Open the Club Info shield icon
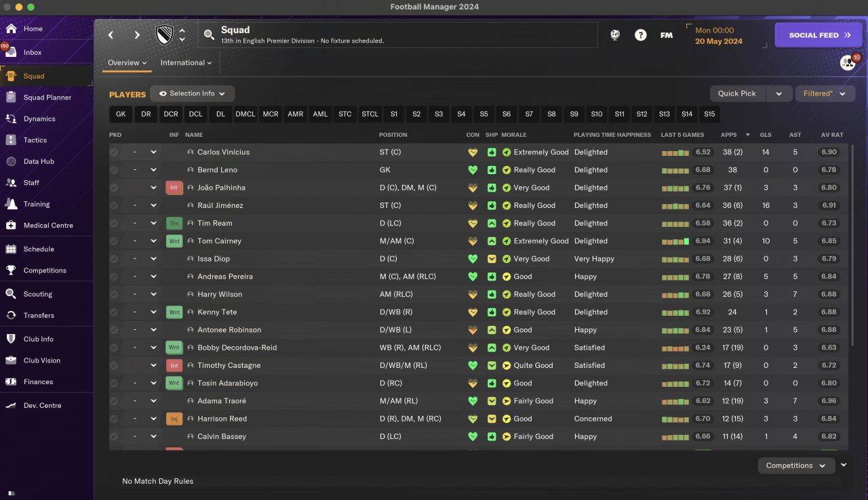The image size is (868, 500). [x=11, y=339]
